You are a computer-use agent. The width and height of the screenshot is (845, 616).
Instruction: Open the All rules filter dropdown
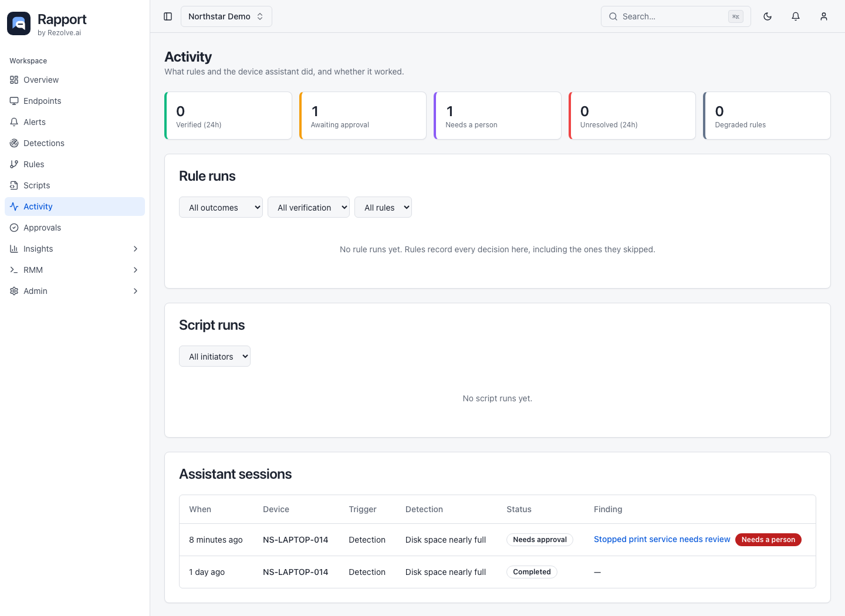383,207
